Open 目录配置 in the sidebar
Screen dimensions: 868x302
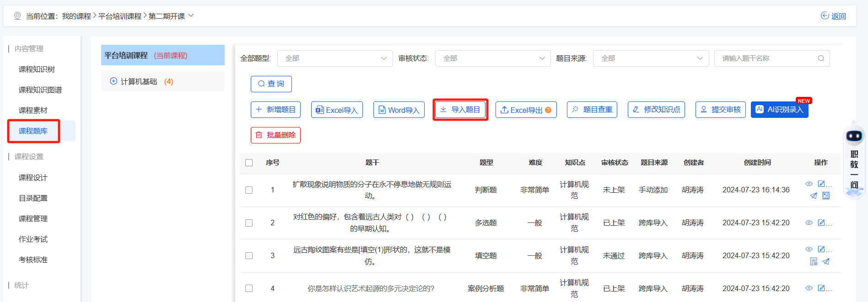coord(33,198)
